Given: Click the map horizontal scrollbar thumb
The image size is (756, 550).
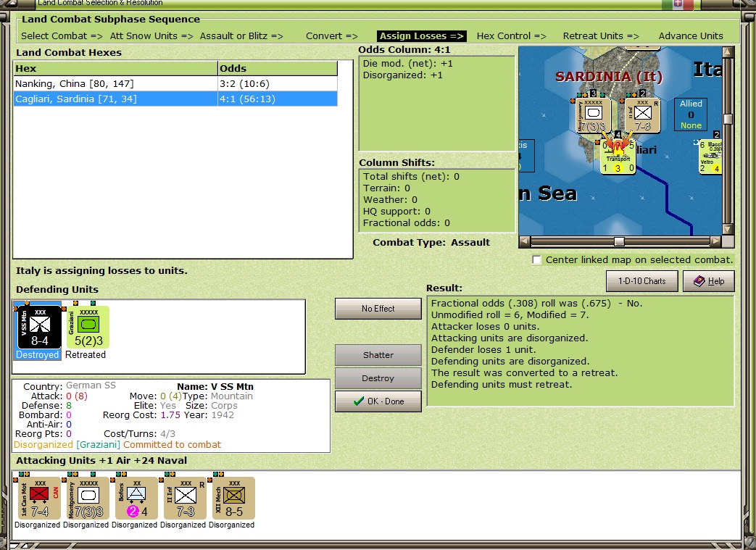Looking at the screenshot, I should tap(619, 241).
